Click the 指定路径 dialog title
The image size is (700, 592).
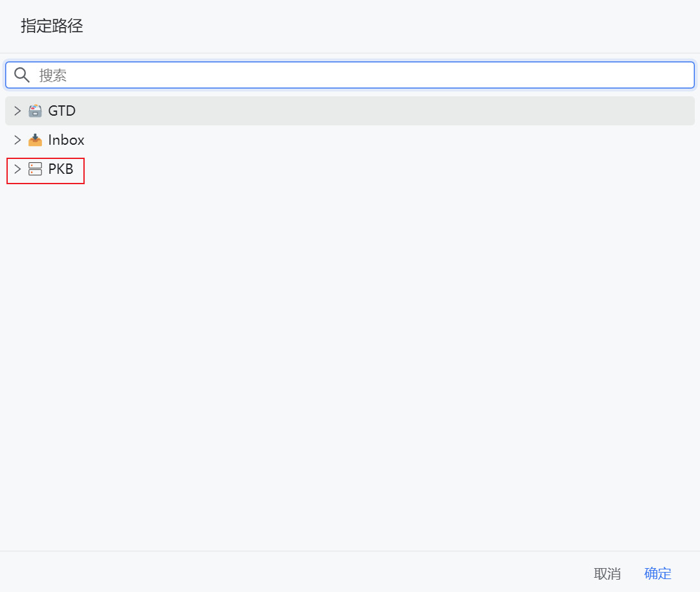pyautogui.click(x=52, y=26)
